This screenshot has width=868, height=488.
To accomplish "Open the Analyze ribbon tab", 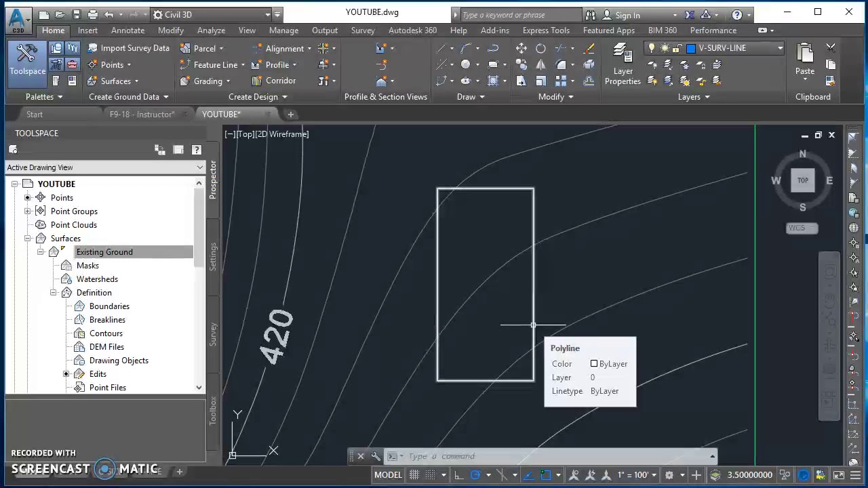I will pyautogui.click(x=211, y=30).
